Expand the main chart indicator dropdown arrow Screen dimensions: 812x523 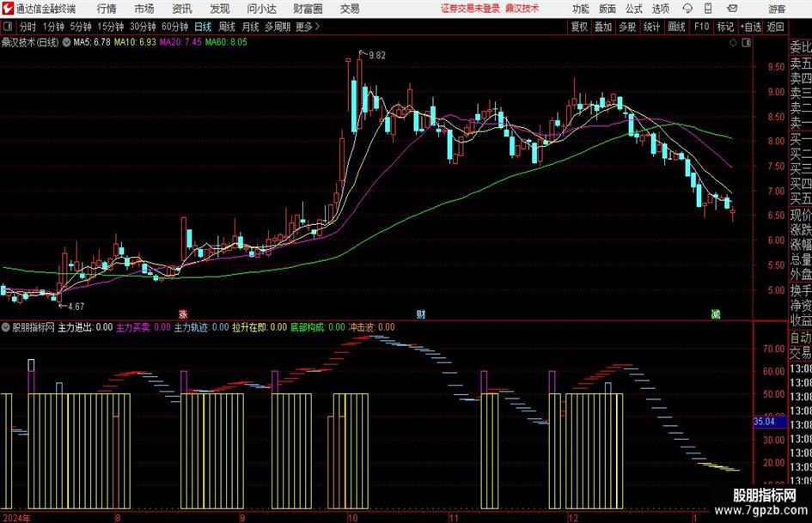click(66, 42)
